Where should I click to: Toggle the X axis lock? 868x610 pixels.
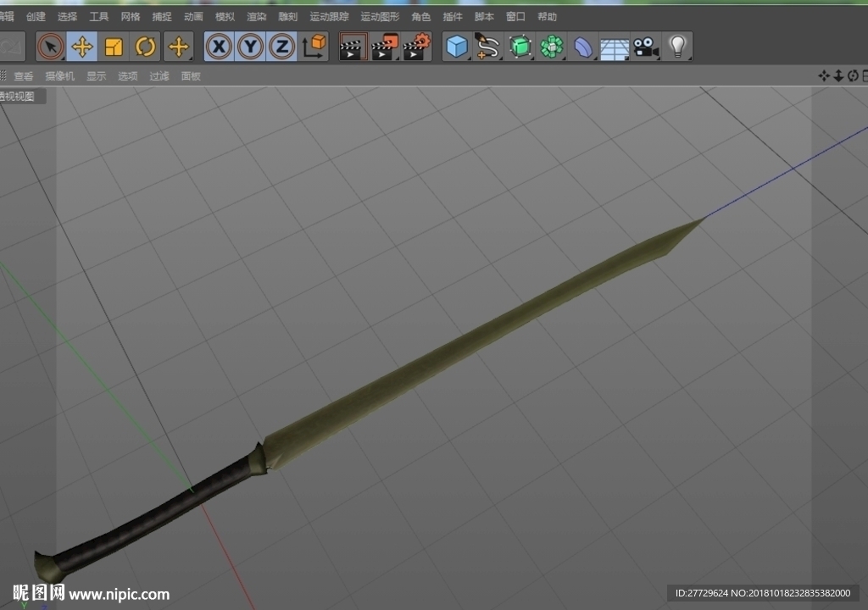tap(220, 47)
